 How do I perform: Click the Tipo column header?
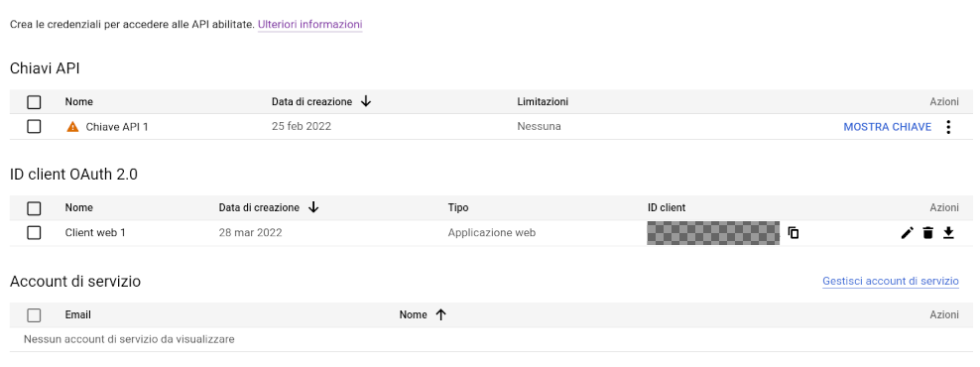(458, 207)
